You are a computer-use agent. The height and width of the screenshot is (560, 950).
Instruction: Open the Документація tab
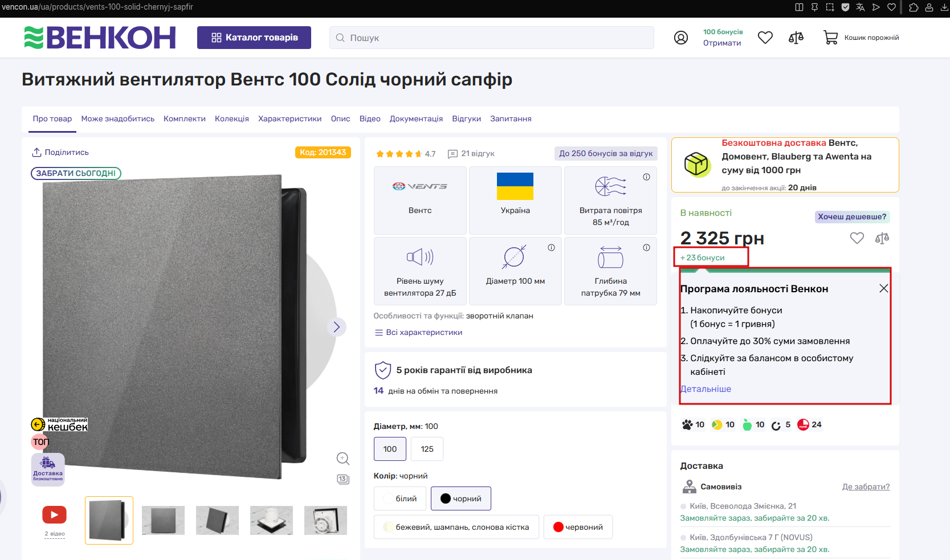click(x=417, y=119)
